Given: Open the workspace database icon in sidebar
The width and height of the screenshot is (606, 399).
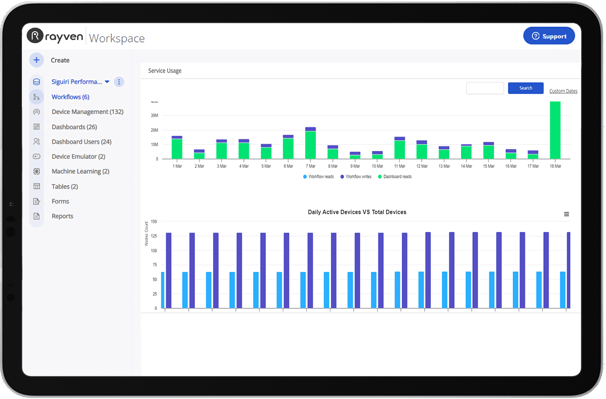Looking at the screenshot, I should 36,82.
